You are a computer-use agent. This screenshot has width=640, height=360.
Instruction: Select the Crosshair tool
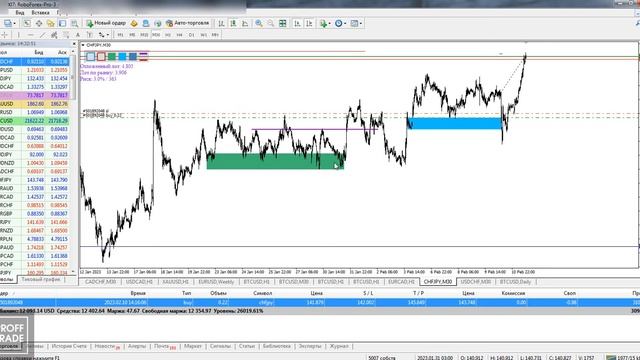(x=5, y=35)
